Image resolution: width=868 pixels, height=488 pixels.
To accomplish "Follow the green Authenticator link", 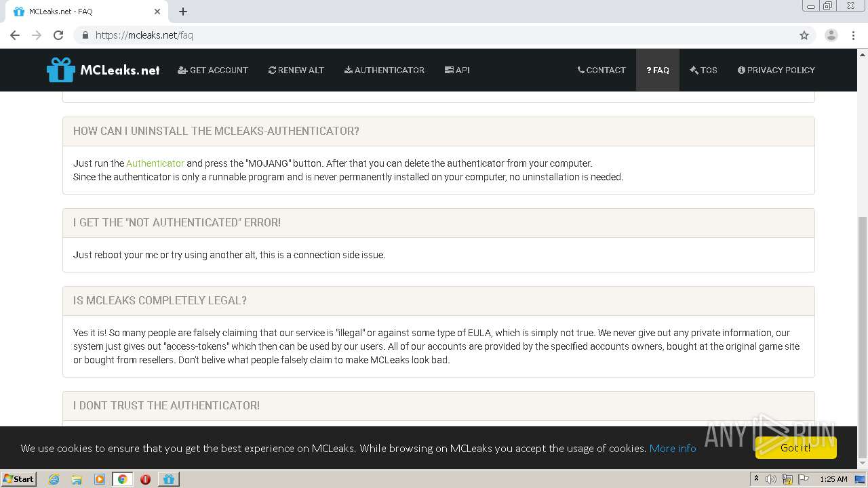I will [x=155, y=163].
